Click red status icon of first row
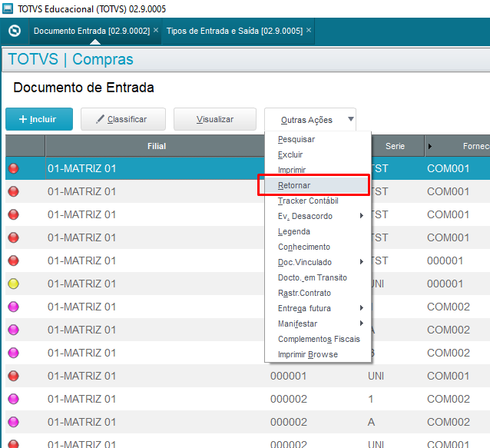The width and height of the screenshot is (490, 448). [13, 168]
